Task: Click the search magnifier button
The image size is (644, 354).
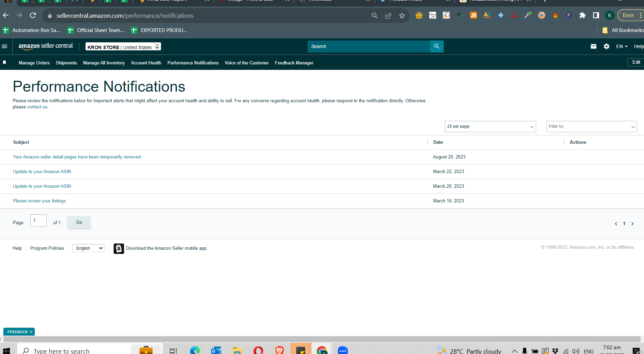Action: pyautogui.click(x=437, y=46)
